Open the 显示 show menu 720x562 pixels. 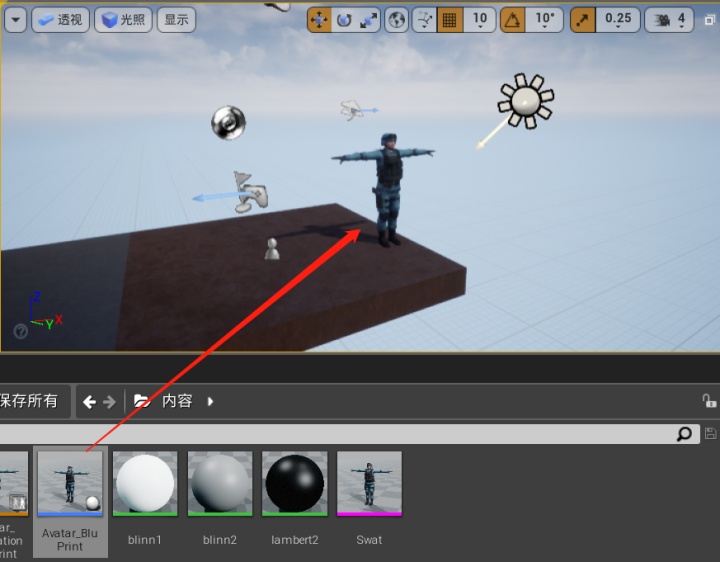point(176,20)
